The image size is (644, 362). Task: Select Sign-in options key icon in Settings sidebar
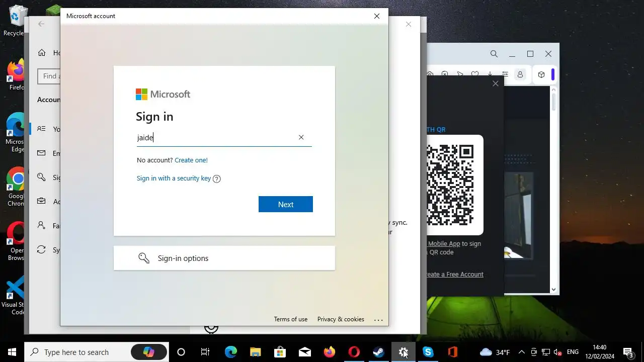point(42,177)
